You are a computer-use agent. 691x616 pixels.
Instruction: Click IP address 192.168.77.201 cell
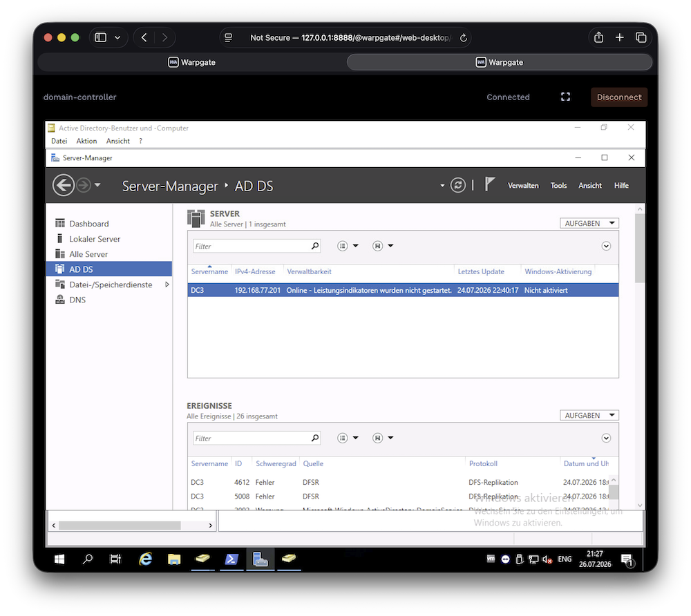point(257,290)
